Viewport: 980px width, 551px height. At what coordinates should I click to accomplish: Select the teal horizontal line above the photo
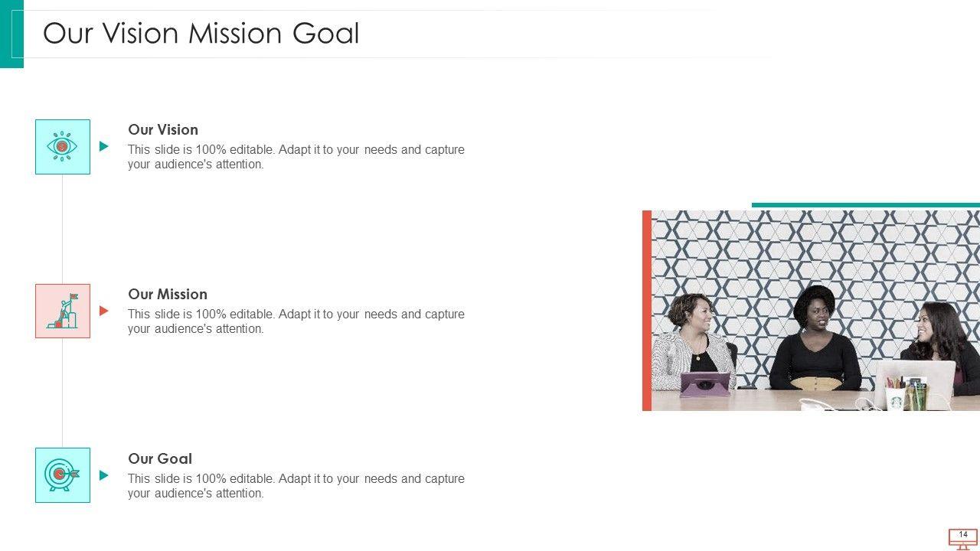[x=865, y=205]
